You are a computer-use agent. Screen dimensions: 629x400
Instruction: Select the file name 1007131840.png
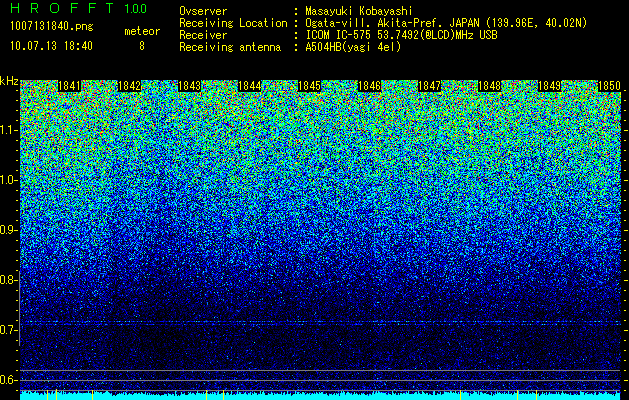(x=52, y=26)
